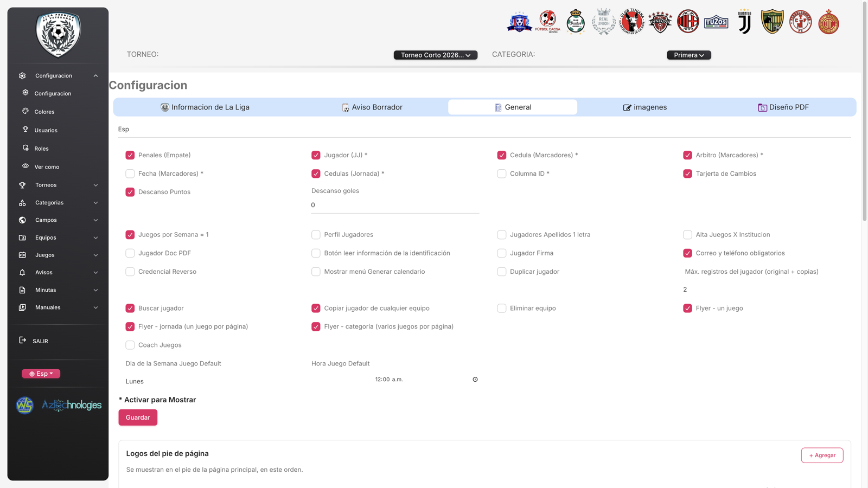
Task: Click the AC Milan team logo
Action: [688, 22]
